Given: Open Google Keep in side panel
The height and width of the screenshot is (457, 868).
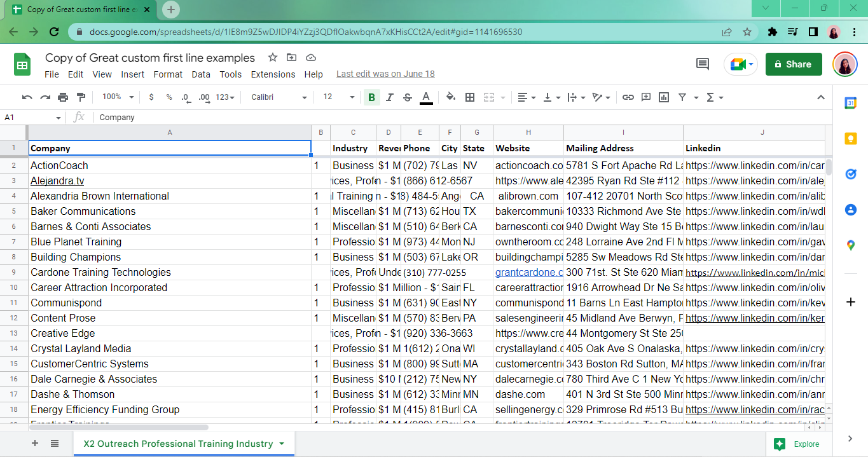Looking at the screenshot, I should (851, 139).
